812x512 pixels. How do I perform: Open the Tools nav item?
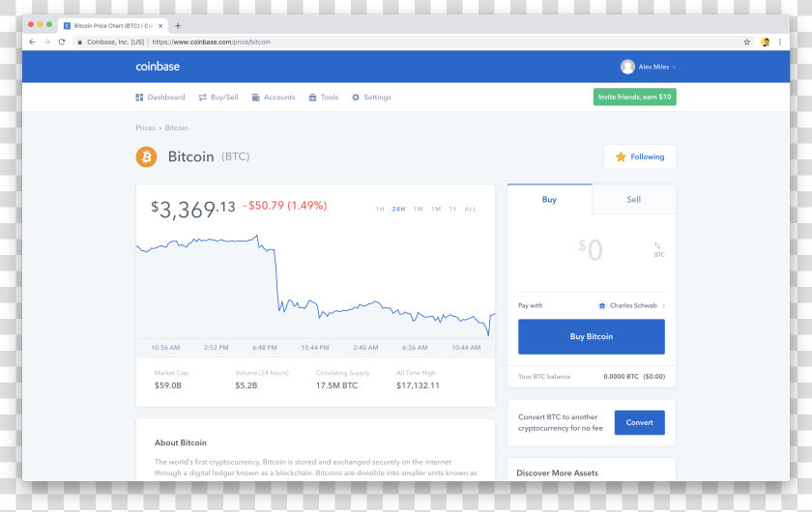click(324, 98)
